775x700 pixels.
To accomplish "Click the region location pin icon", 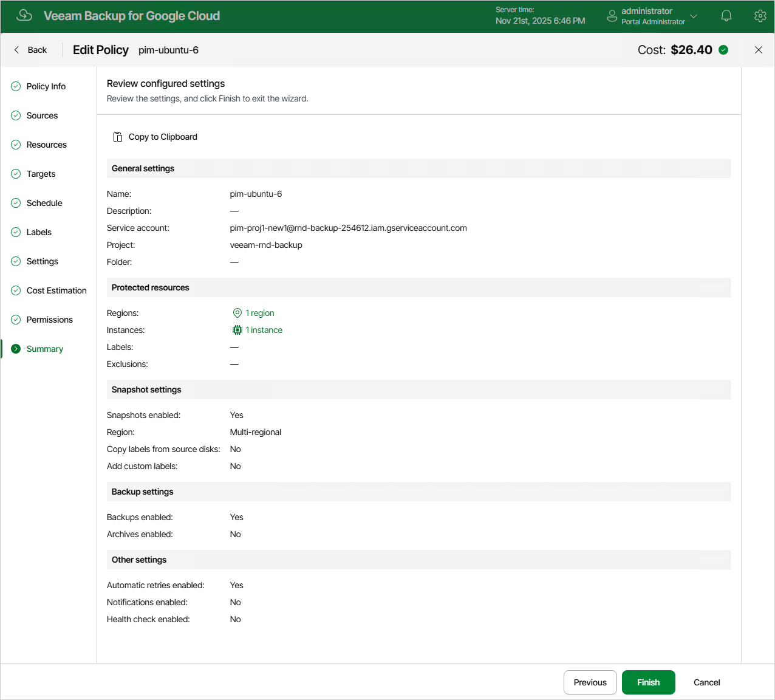I will [x=237, y=313].
